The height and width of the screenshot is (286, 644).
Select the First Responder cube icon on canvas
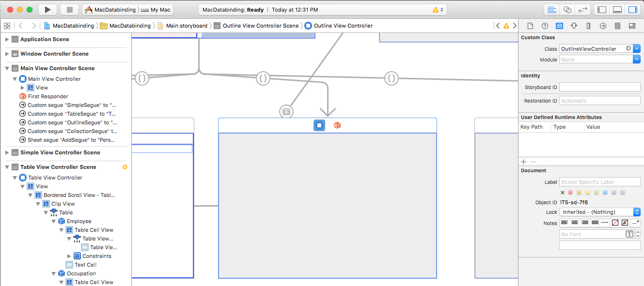pos(337,125)
